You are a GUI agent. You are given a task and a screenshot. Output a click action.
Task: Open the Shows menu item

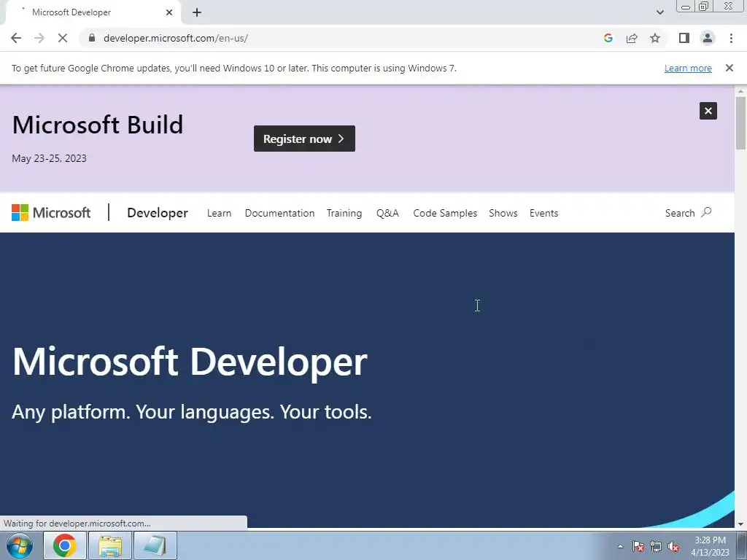tap(503, 214)
